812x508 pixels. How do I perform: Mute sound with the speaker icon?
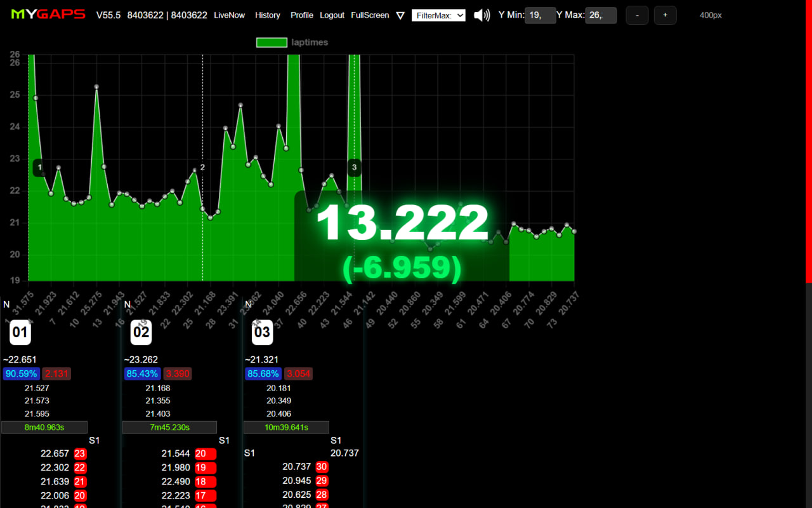pos(482,15)
